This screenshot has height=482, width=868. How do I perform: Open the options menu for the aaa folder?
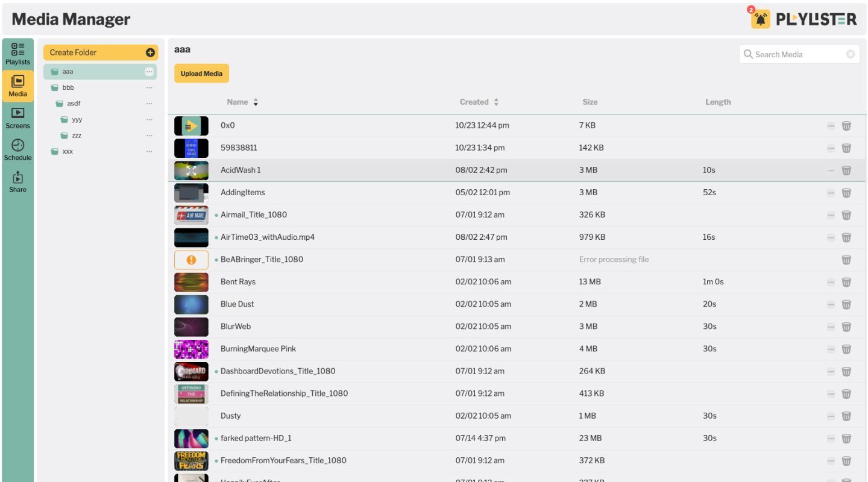click(x=149, y=71)
